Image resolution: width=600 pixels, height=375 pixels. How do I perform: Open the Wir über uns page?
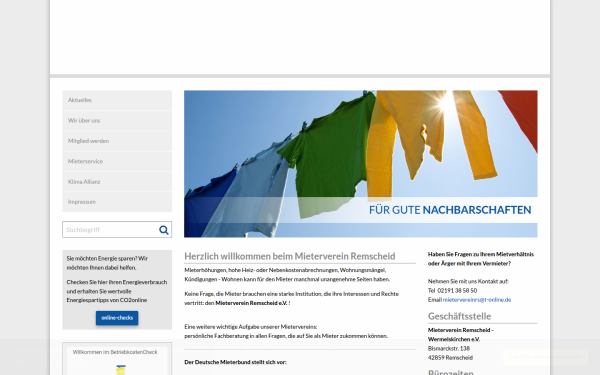[117, 121]
